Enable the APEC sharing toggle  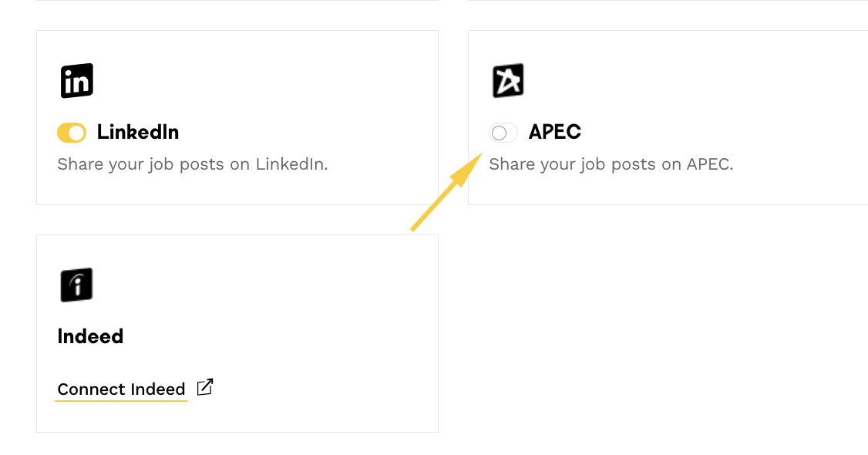pos(503,133)
